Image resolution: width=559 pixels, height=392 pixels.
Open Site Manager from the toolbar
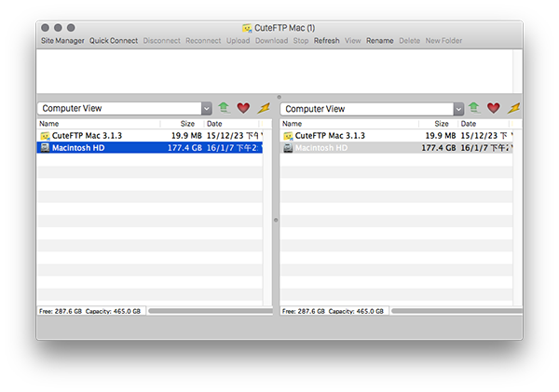pyautogui.click(x=62, y=41)
